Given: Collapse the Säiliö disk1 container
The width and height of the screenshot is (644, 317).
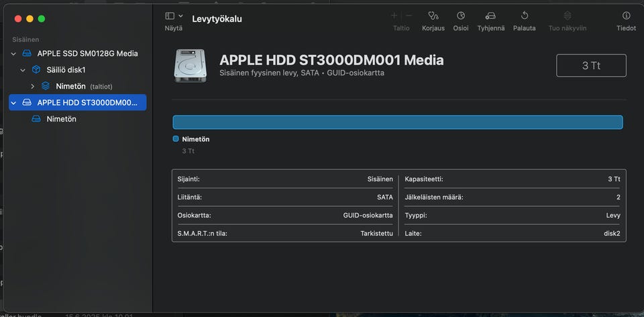Looking at the screenshot, I should (23, 71).
